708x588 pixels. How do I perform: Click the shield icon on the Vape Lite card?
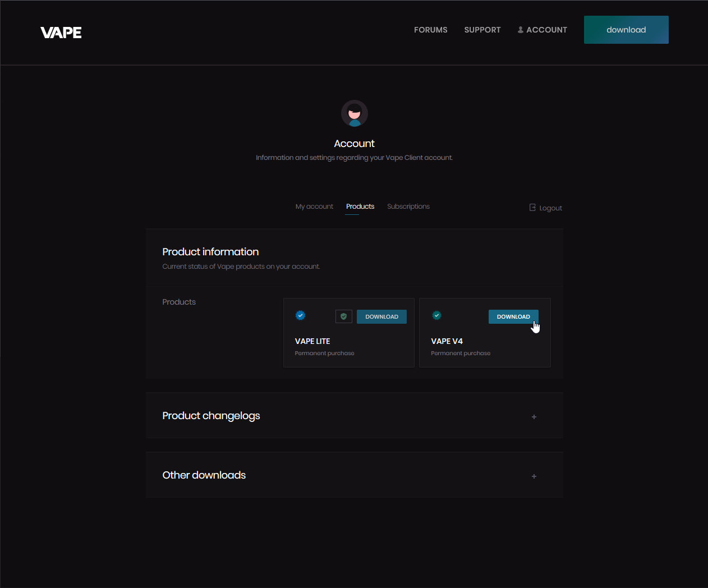344,316
